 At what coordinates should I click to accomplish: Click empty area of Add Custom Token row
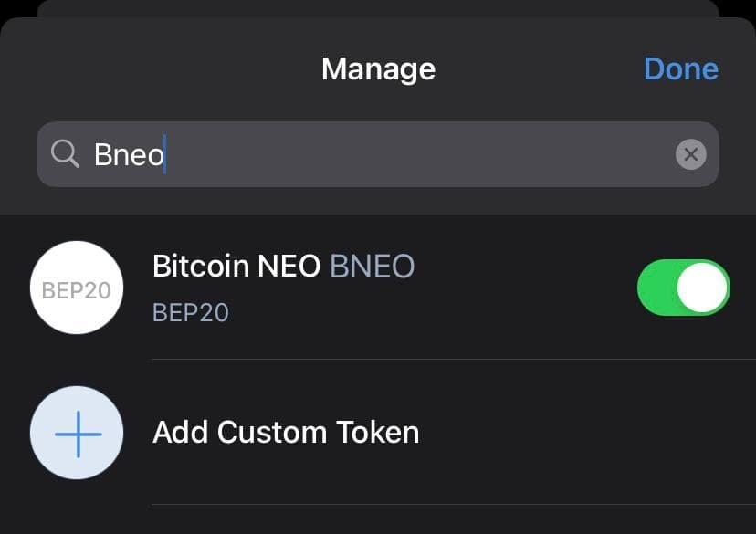coord(566,432)
